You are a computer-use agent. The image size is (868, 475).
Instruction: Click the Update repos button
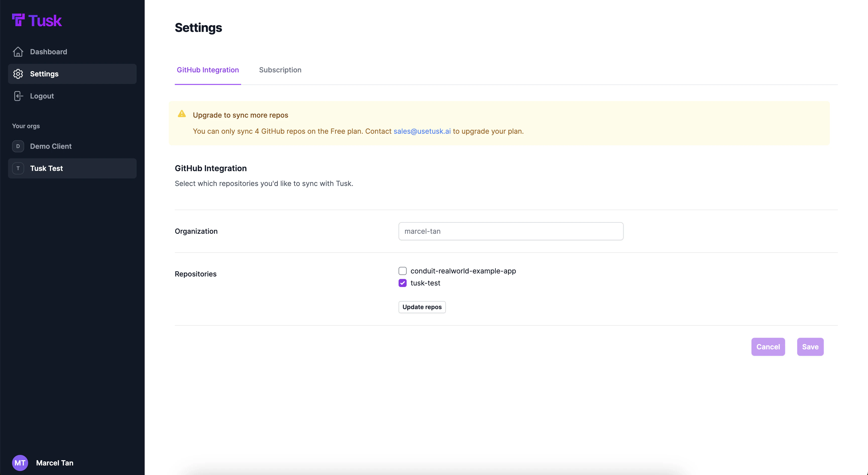tap(422, 307)
